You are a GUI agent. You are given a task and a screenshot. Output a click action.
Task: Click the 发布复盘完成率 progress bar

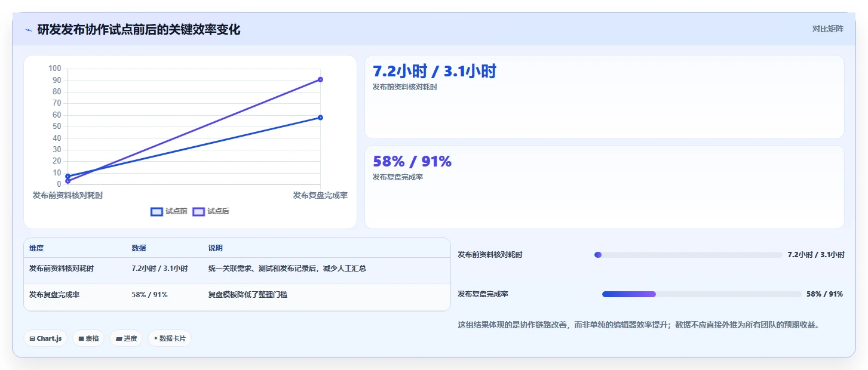pos(702,294)
